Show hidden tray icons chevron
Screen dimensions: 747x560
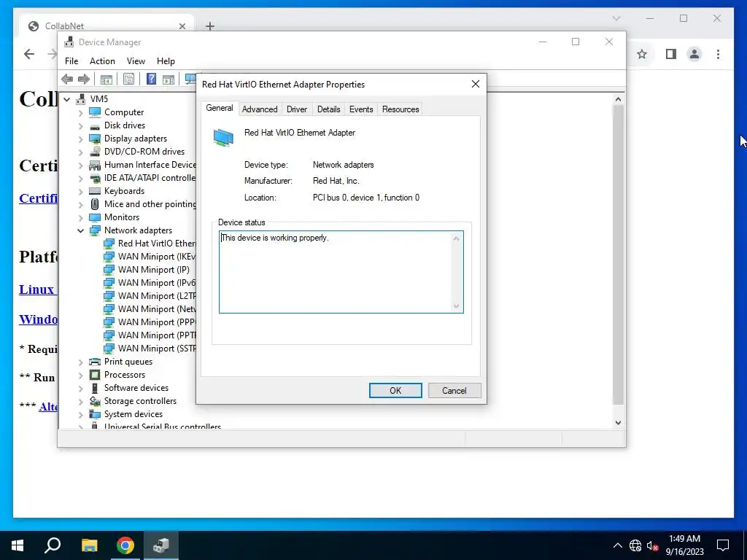(x=617, y=545)
